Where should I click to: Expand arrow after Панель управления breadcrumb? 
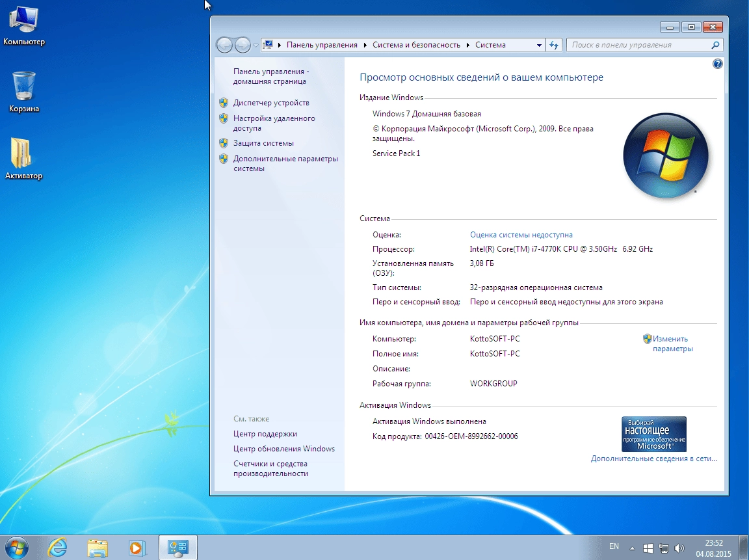click(365, 45)
